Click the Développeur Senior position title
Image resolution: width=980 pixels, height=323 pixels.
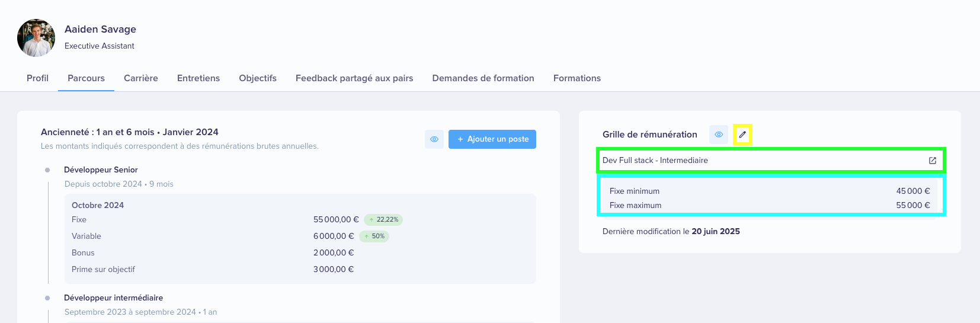click(101, 170)
